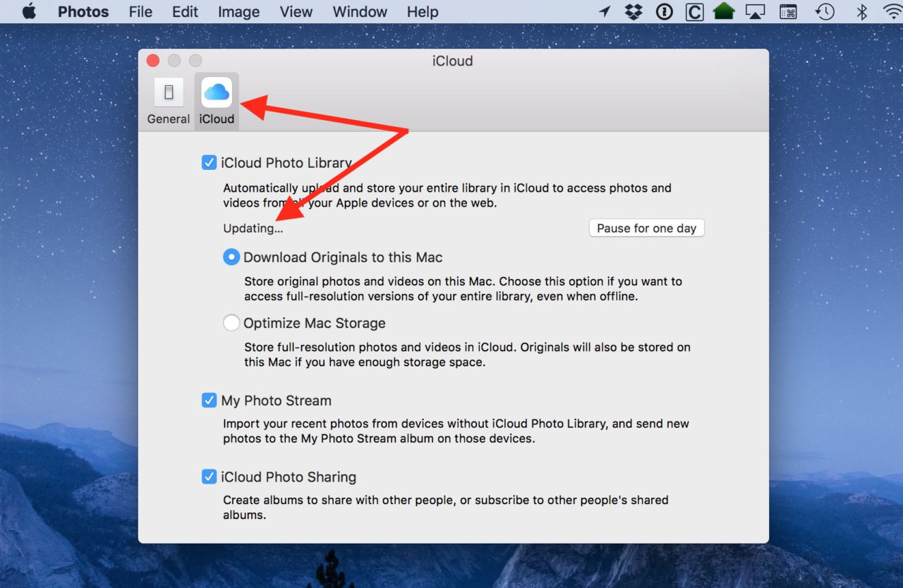Viewport: 903px width, 588px height.
Task: Click the boxed C menu bar icon
Action: point(694,12)
